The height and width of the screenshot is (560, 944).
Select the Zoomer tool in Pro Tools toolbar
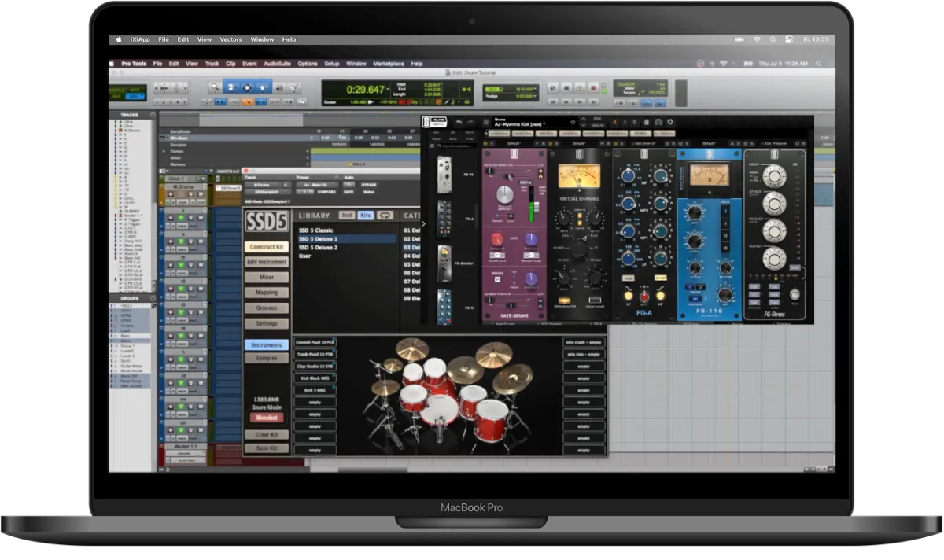tap(215, 88)
